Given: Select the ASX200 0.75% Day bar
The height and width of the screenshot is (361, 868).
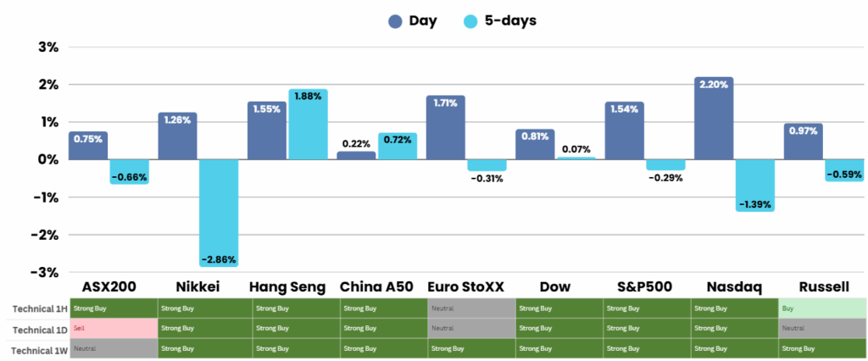Looking at the screenshot, I should [88, 146].
